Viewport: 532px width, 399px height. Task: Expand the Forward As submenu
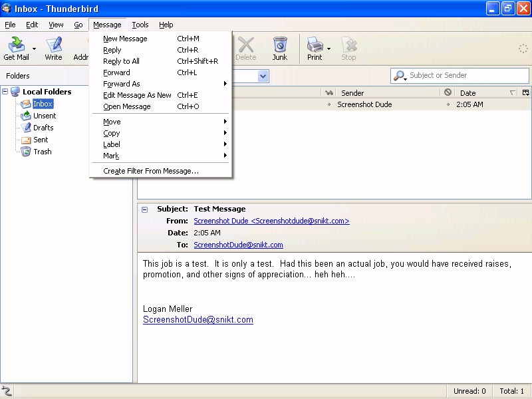(x=161, y=84)
